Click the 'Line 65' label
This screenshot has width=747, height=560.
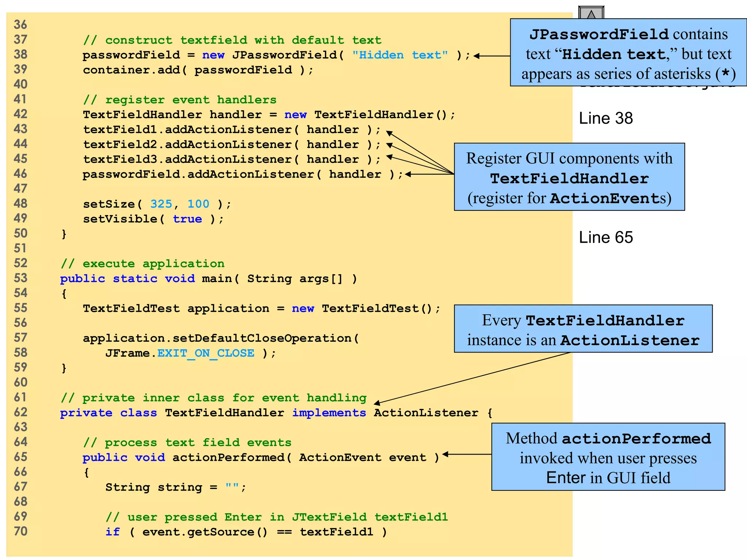(x=606, y=238)
